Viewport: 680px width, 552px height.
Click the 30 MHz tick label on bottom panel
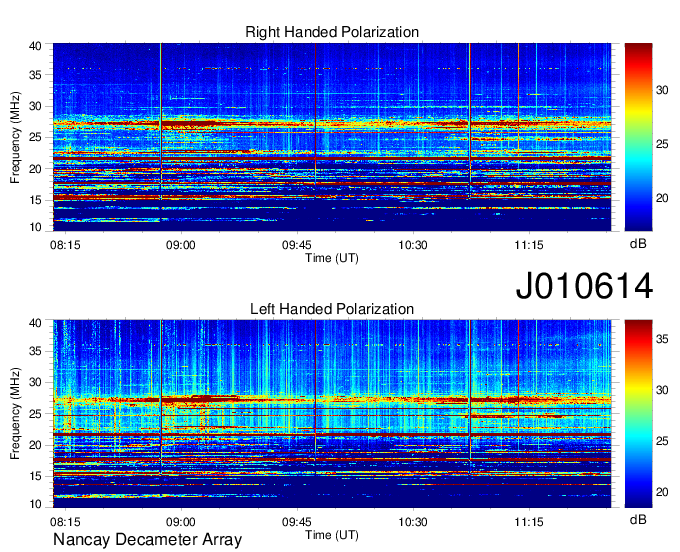[35, 382]
